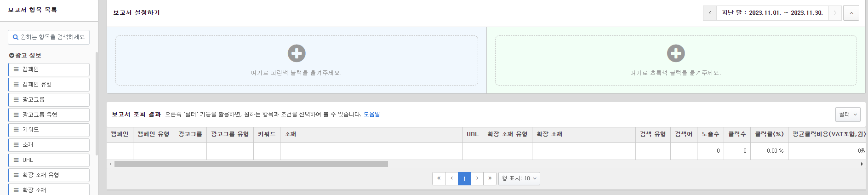868x195 pixels.
Task: Jump to last page of results
Action: [490, 178]
